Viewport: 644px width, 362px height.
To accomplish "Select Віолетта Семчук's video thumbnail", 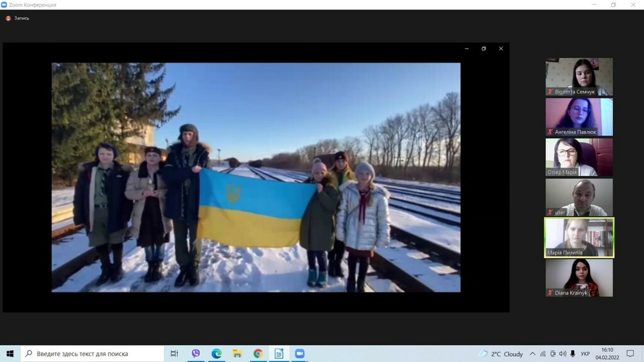I will point(579,77).
